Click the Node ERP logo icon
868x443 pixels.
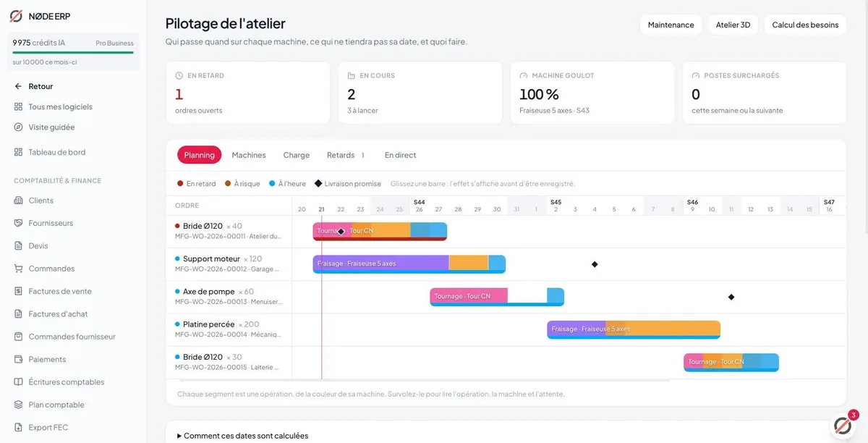point(16,16)
